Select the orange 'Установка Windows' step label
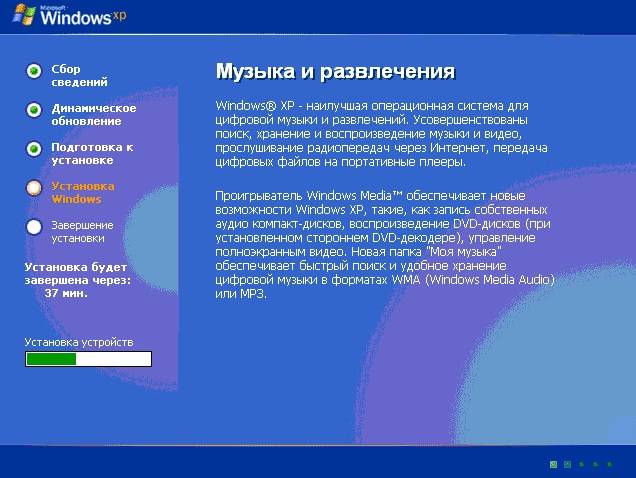 coord(83,192)
